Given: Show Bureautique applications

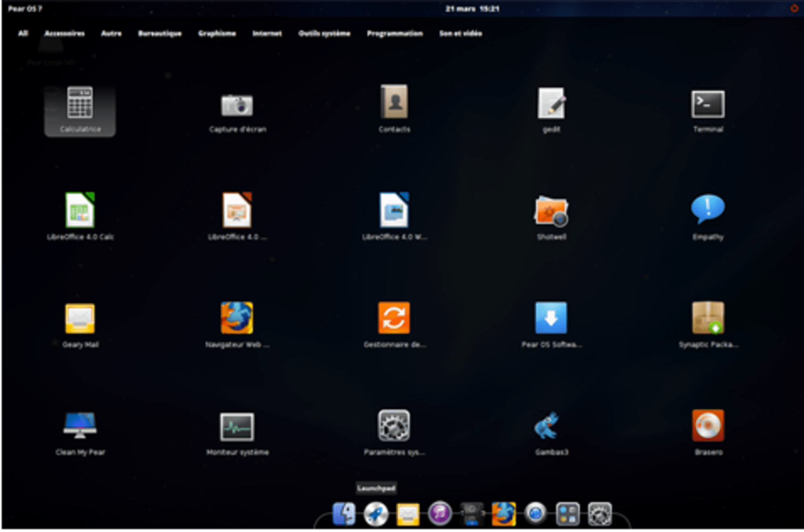Looking at the screenshot, I should 160,33.
